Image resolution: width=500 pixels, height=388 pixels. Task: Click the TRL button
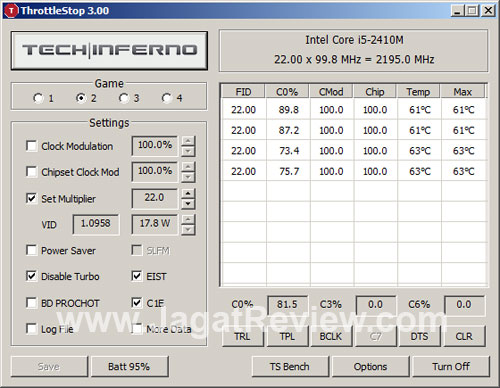pos(243,337)
